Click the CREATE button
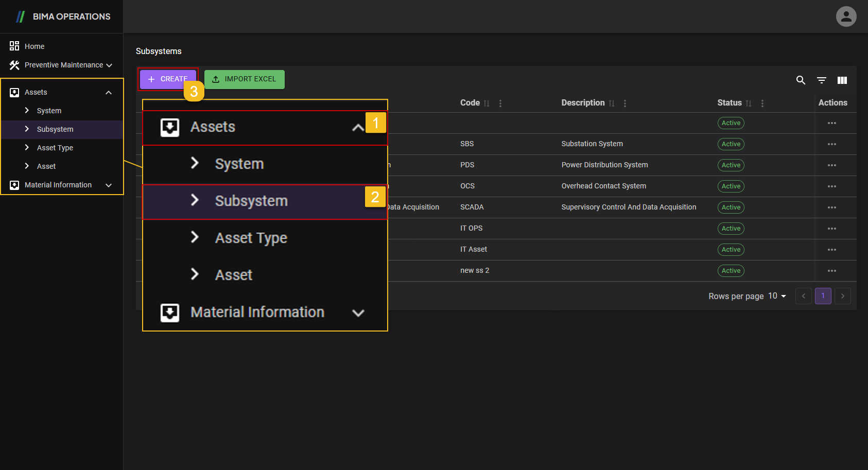This screenshot has width=868, height=470. [168, 79]
